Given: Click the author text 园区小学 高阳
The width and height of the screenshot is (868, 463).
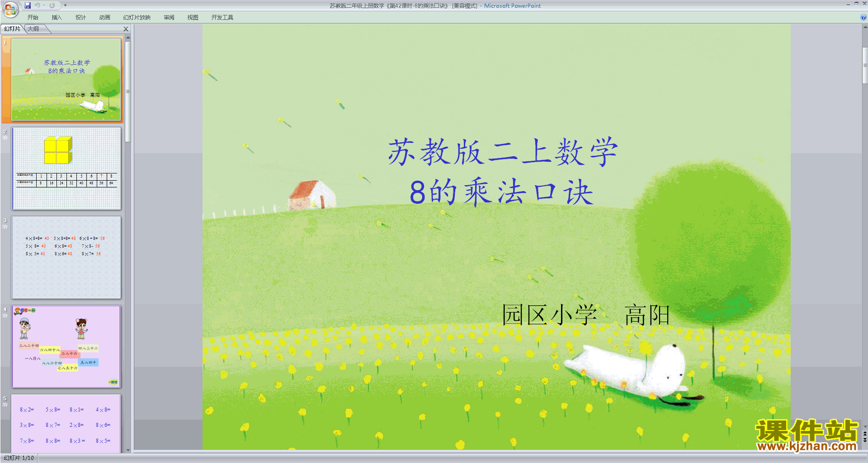Looking at the screenshot, I should click(586, 315).
